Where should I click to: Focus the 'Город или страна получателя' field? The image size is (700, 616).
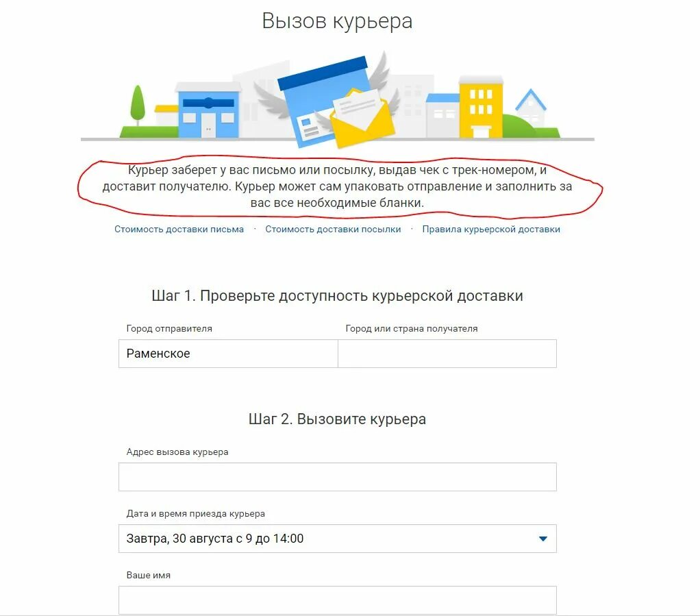coord(447,354)
